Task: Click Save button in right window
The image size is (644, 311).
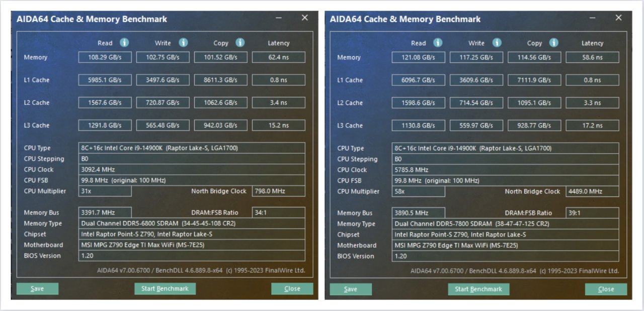Action: 351,289
